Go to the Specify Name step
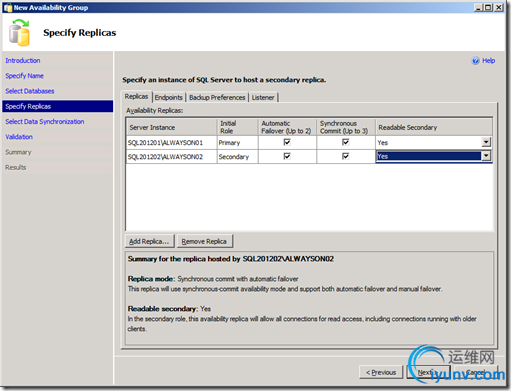511x391 pixels. [24, 76]
